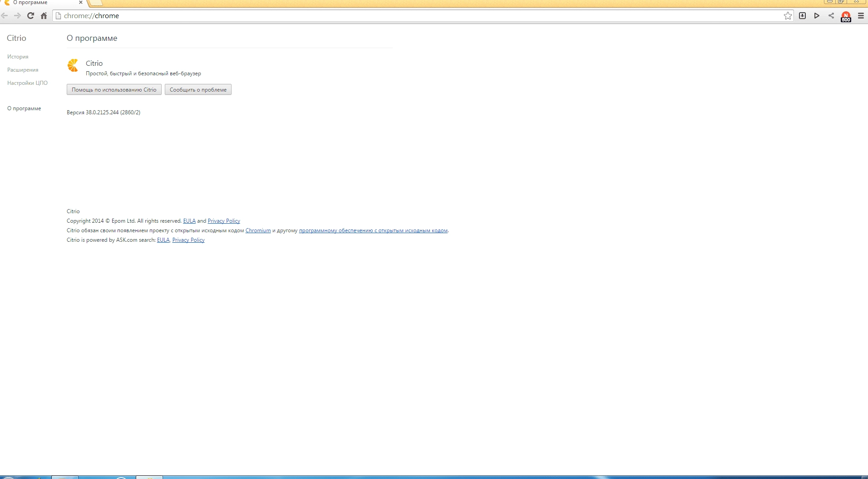Open the open-source software link
The width and height of the screenshot is (868, 479).
click(373, 230)
